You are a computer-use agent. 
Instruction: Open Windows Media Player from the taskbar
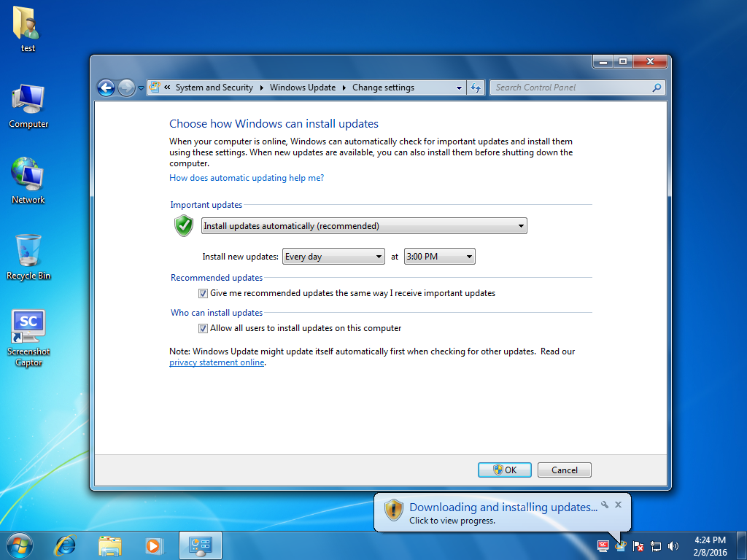[x=153, y=545]
